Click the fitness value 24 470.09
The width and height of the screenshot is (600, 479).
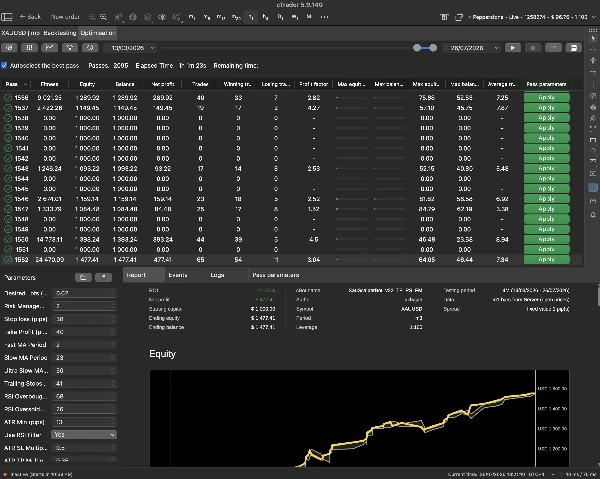(x=49, y=260)
